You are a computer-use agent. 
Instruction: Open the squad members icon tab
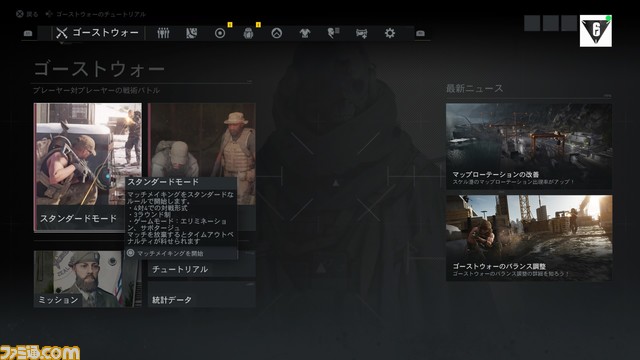point(163,33)
